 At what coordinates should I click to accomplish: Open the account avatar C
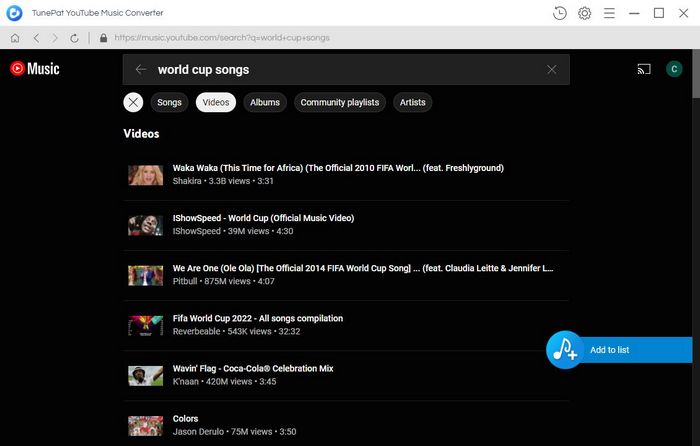pos(674,69)
